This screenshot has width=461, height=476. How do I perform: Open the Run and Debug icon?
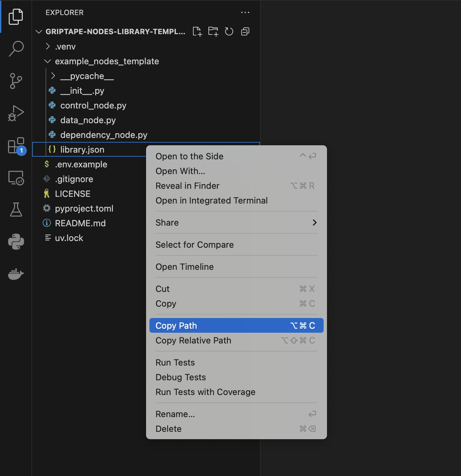(16, 113)
